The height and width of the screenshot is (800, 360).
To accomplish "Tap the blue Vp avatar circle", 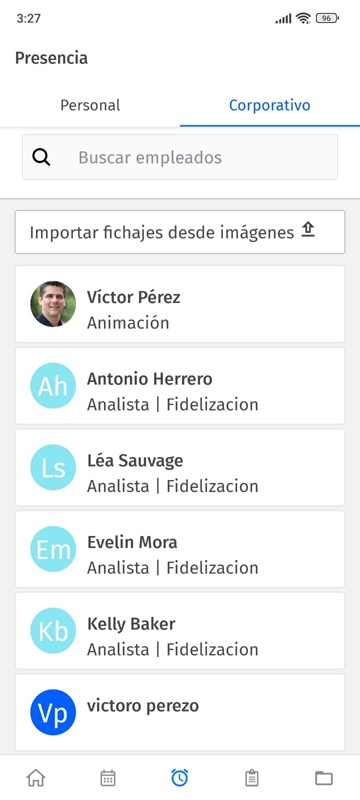I will coord(53,712).
